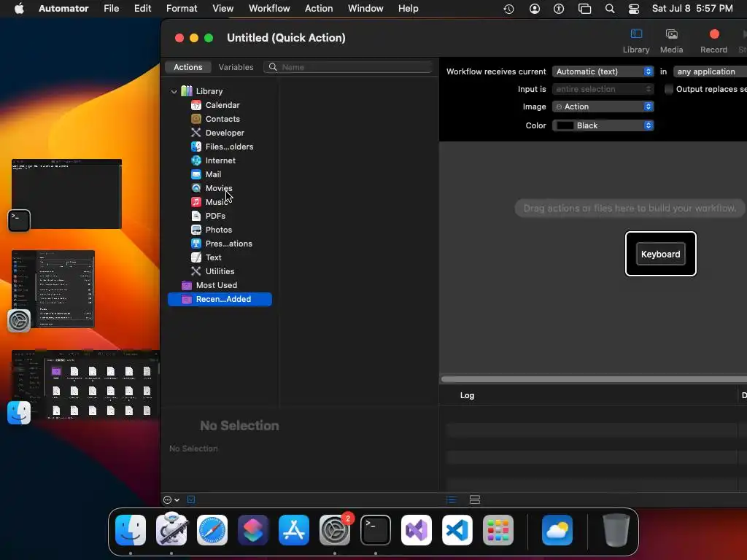Switch to the Variables tab

click(x=236, y=66)
